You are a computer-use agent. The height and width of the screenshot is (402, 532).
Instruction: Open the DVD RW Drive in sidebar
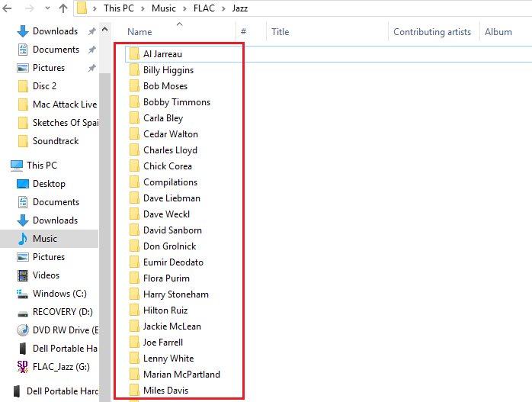[65, 330]
